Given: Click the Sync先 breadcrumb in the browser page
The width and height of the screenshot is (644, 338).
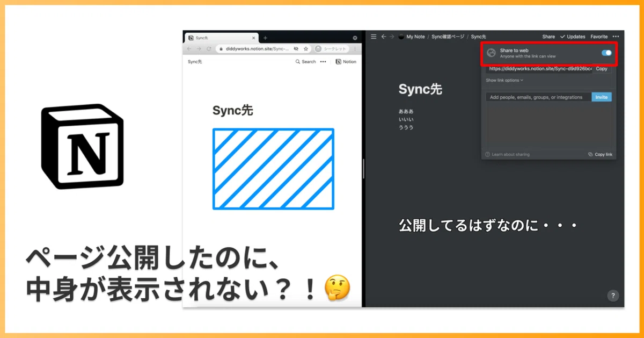Looking at the screenshot, I should (195, 62).
